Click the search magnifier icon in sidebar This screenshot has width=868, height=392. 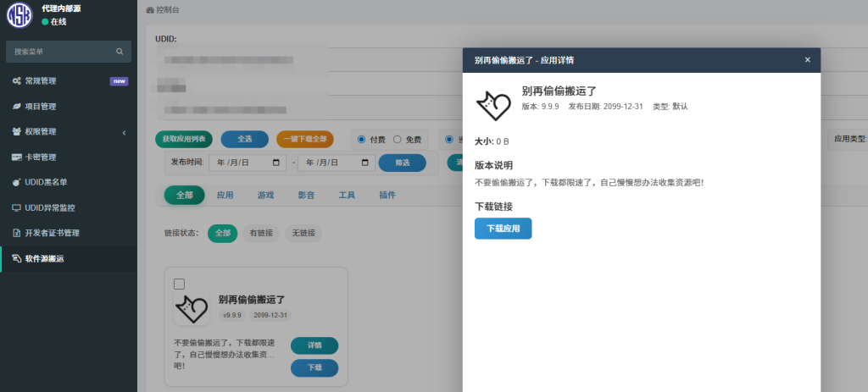click(x=120, y=52)
